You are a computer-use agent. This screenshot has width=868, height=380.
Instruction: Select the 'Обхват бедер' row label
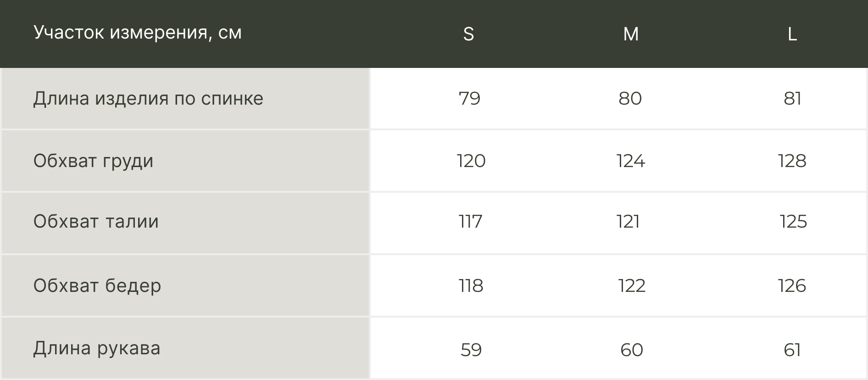point(97,286)
